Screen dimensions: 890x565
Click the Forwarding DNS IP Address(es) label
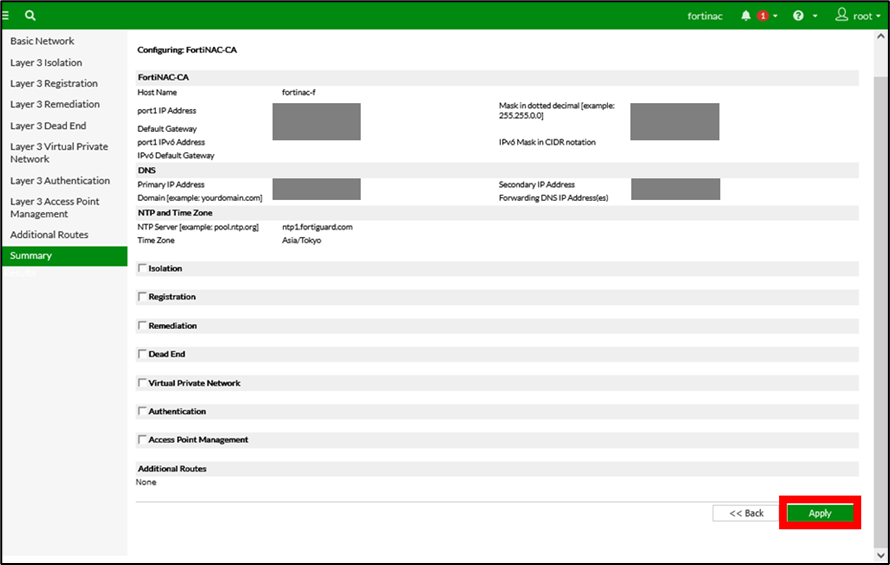click(553, 198)
